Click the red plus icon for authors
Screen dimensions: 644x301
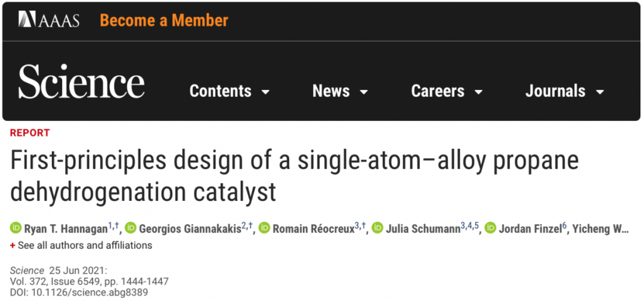(13, 246)
